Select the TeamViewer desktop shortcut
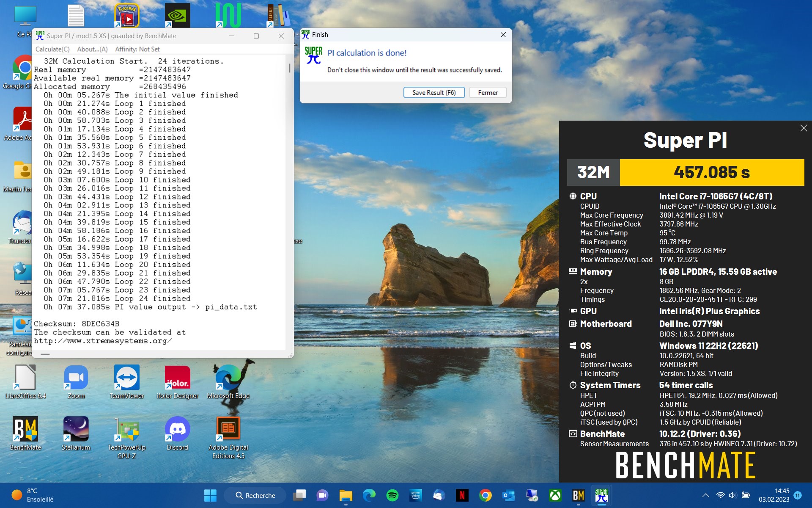 tap(127, 382)
